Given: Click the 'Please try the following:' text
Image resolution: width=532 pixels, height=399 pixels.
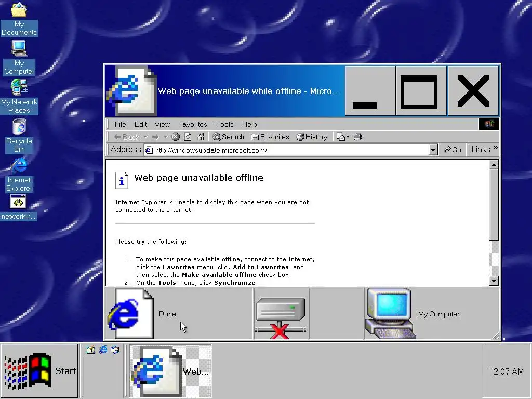Looking at the screenshot, I should click(x=151, y=242).
